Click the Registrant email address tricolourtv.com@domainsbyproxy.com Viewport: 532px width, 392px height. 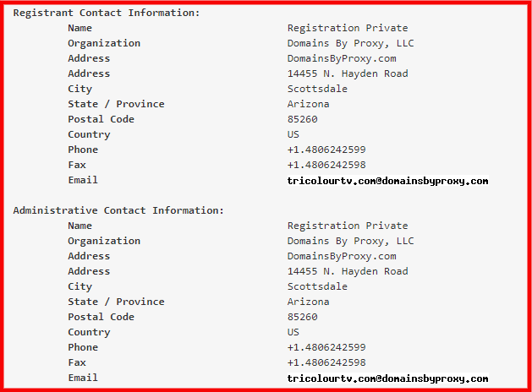(x=388, y=181)
